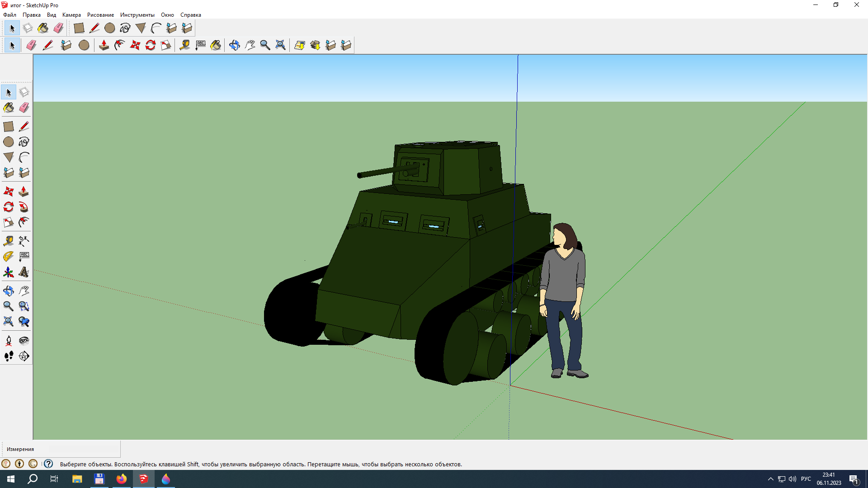Select the Zoom Window tool
This screenshot has width=868, height=488.
[x=24, y=306]
